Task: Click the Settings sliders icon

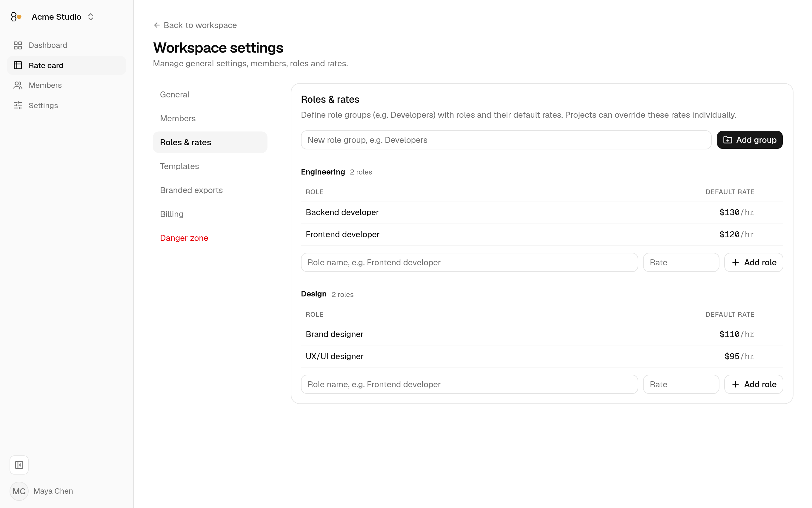Action: (18, 105)
